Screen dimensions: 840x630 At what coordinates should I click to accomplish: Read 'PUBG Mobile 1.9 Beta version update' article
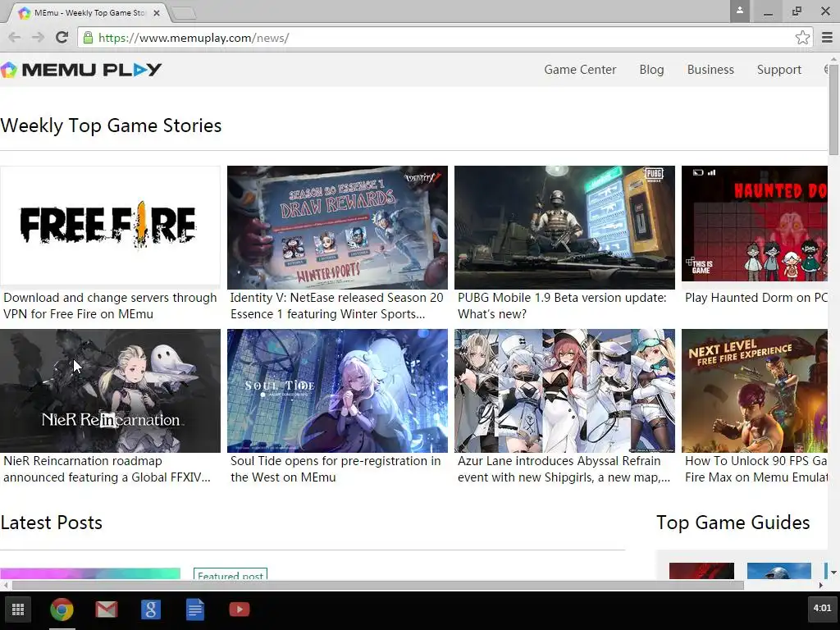click(562, 306)
